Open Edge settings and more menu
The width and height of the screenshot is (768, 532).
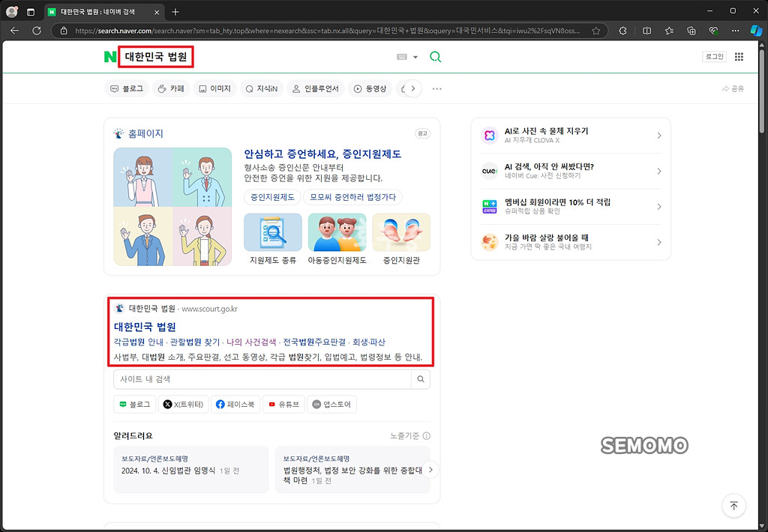pos(735,31)
